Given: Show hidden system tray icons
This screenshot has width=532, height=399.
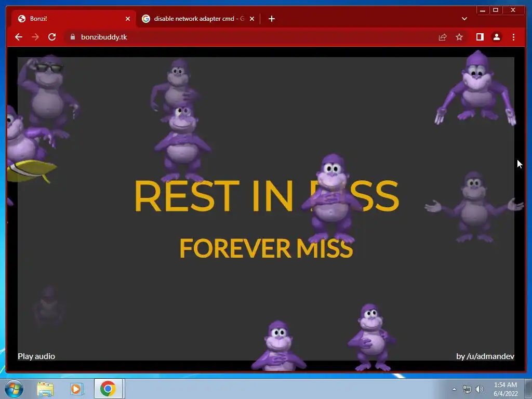Looking at the screenshot, I should (454, 389).
